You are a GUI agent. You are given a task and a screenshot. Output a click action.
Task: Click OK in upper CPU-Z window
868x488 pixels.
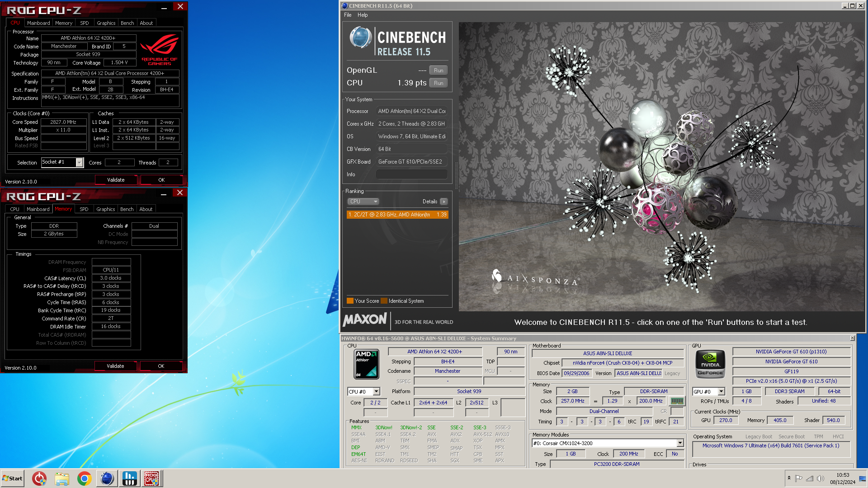click(161, 180)
